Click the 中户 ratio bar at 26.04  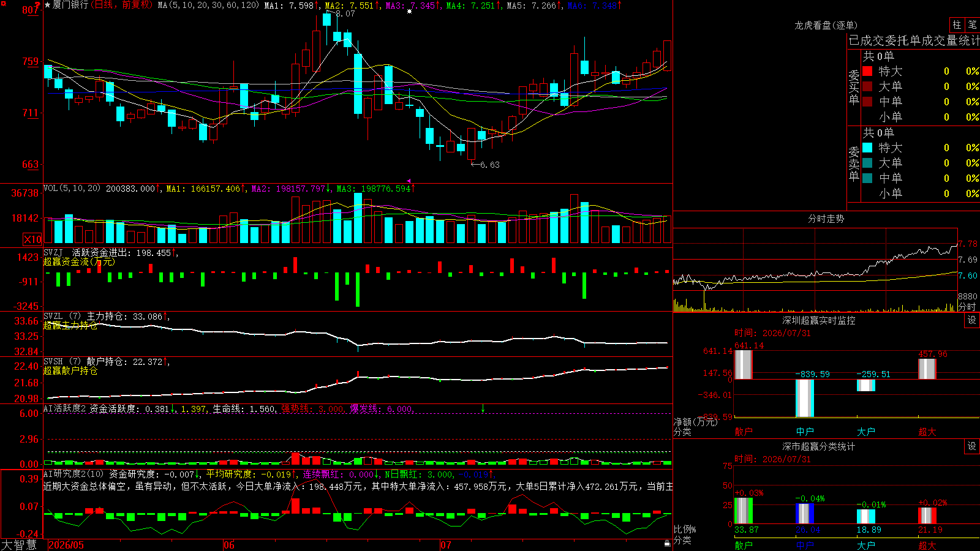pos(804,514)
